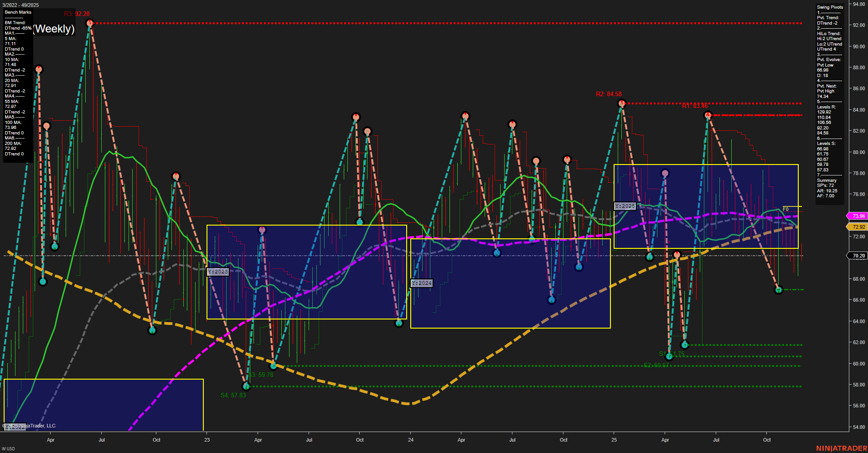Toggle the Y:2023 year range label
The height and width of the screenshot is (453, 868).
tap(217, 271)
